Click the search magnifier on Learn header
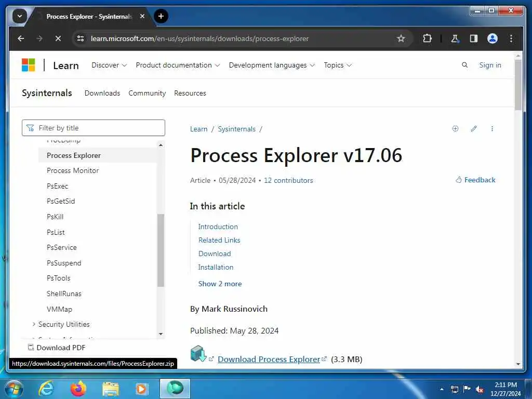This screenshot has height=399, width=532. coord(464,65)
